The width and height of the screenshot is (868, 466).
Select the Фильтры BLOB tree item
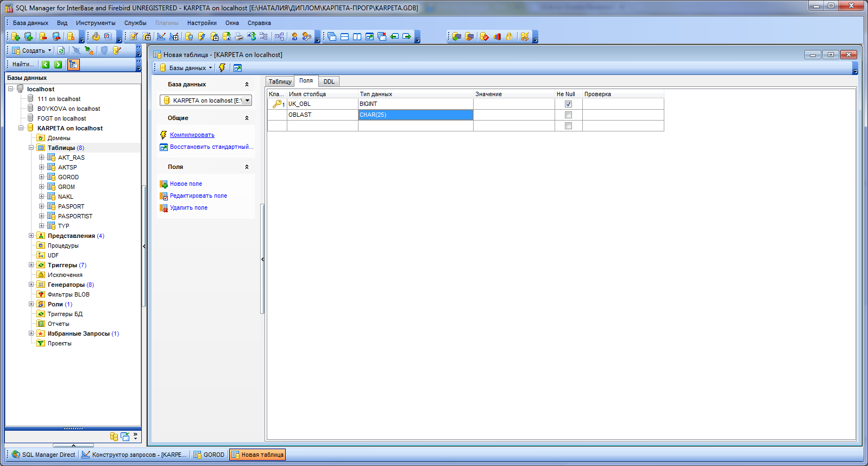[68, 294]
